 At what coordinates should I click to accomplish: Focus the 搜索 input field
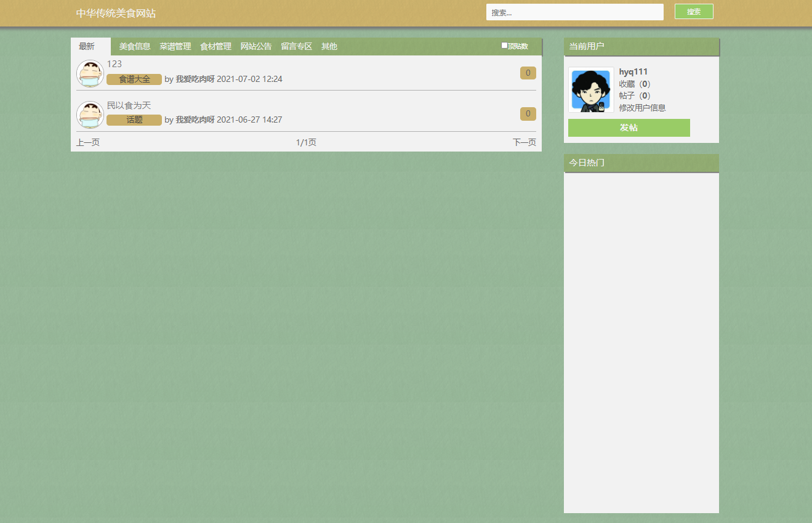[x=575, y=12]
